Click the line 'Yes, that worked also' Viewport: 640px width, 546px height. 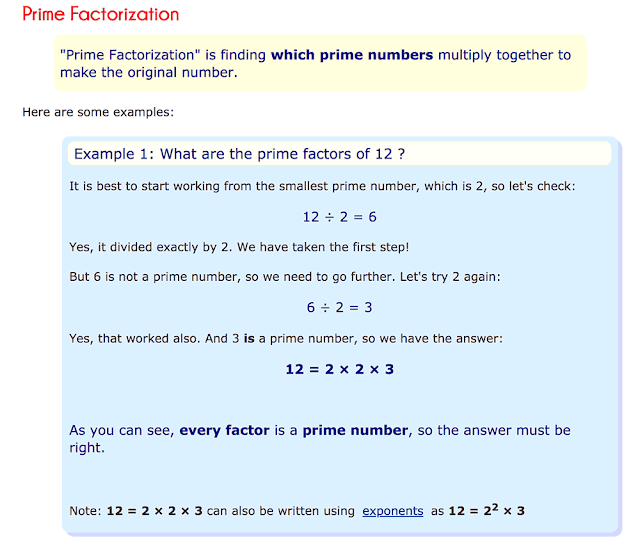point(286,338)
